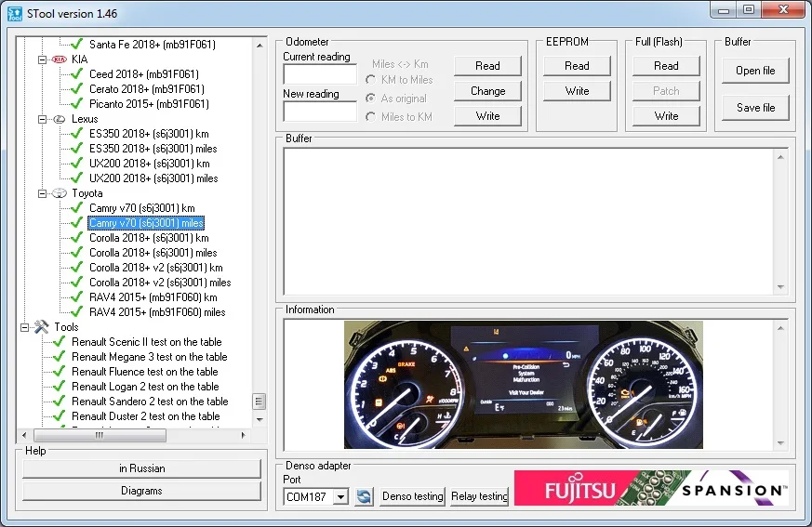
Task: Select the As original radio option
Action: pos(370,98)
